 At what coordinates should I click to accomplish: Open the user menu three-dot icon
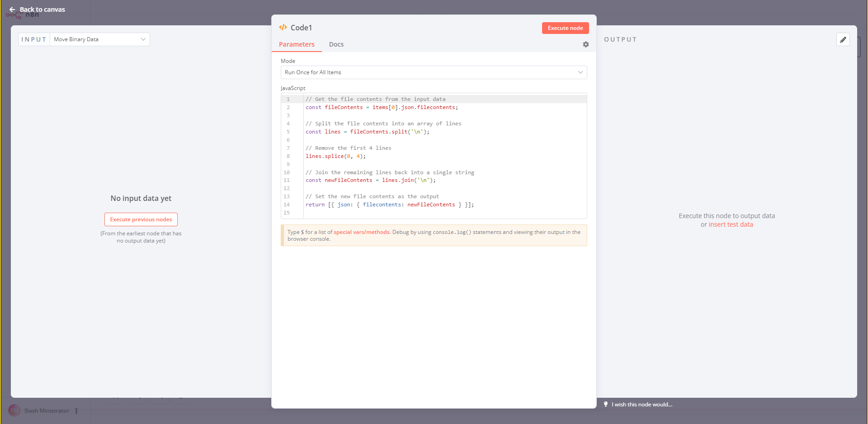[76, 411]
